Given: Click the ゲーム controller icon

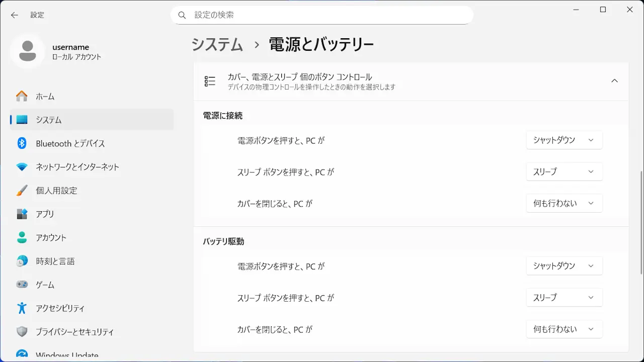Looking at the screenshot, I should pos(22,285).
